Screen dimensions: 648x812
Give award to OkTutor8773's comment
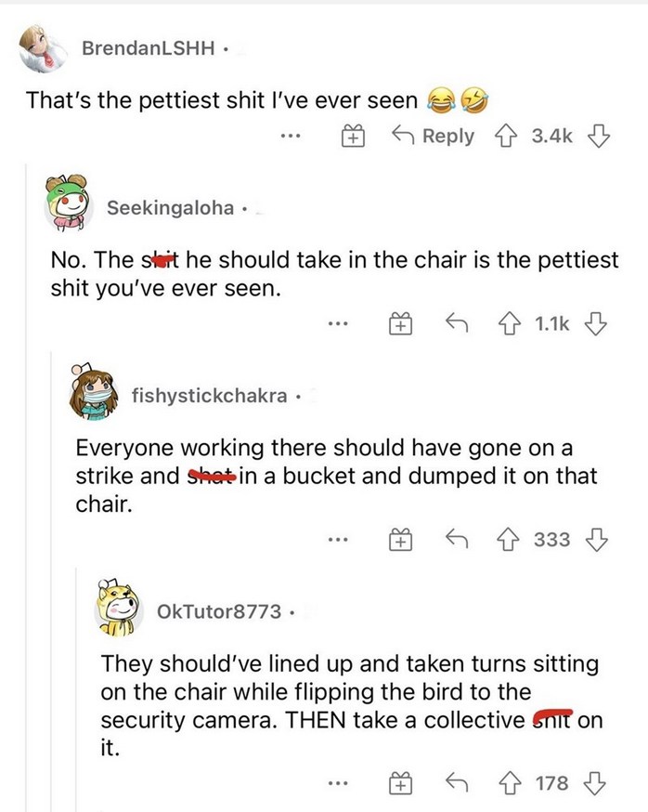coord(401,783)
